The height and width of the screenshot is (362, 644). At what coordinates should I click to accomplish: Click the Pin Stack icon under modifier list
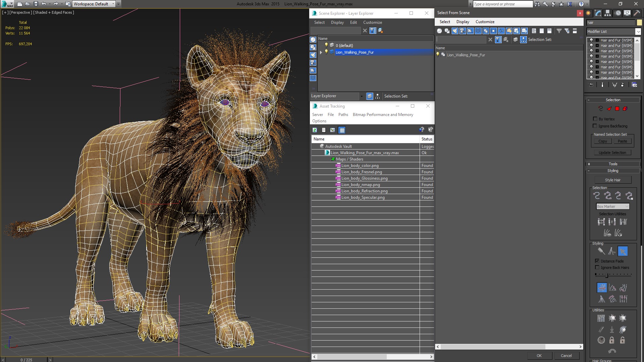(x=591, y=85)
